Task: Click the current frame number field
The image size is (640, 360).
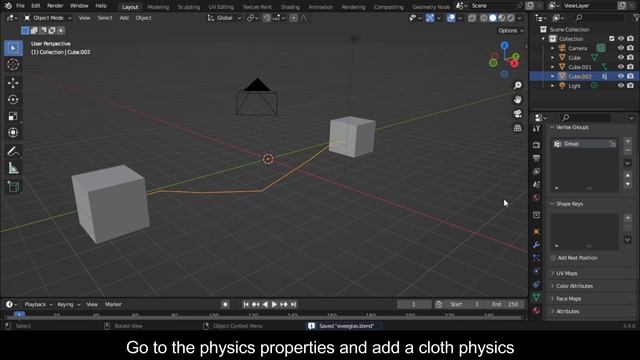Action: click(414, 304)
